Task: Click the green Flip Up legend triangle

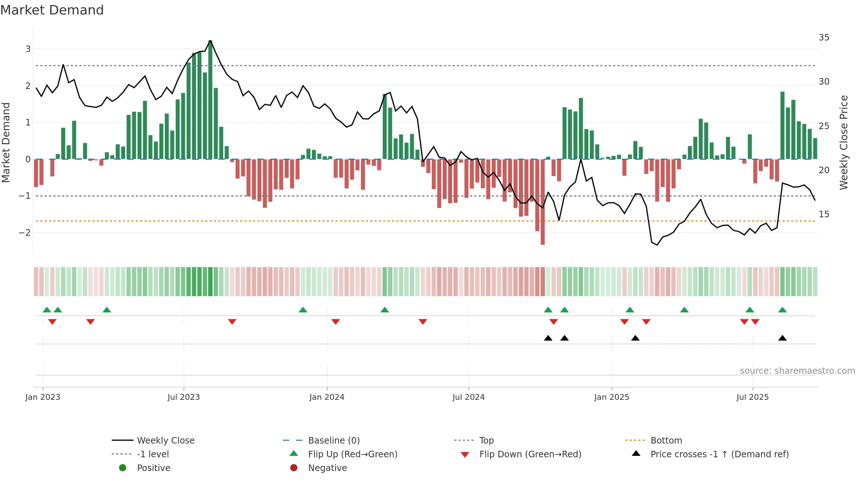Action: click(294, 453)
